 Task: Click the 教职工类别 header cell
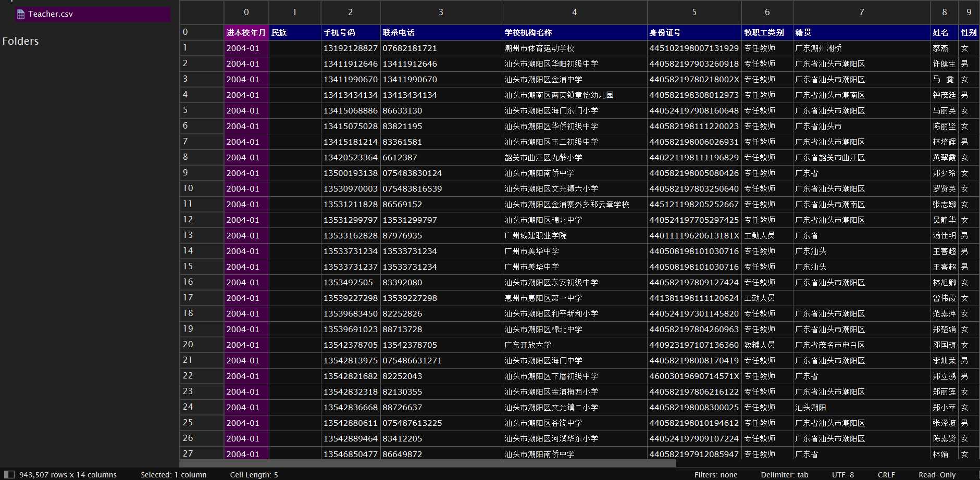coord(767,32)
